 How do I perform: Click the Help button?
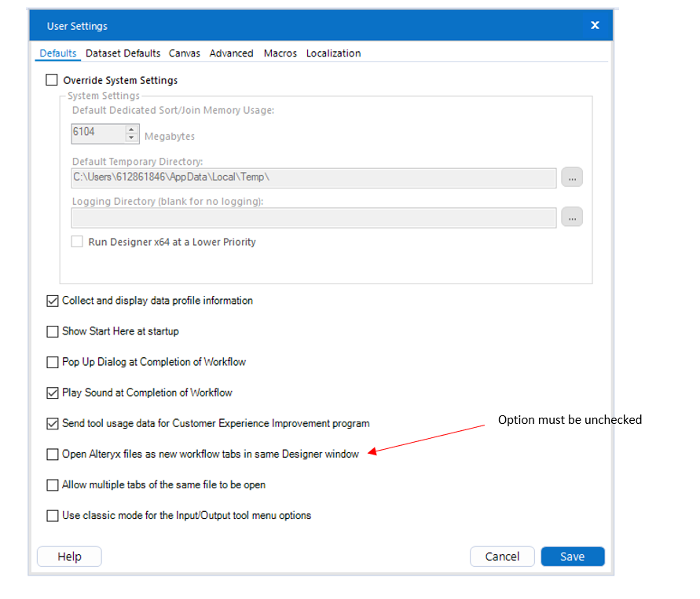pyautogui.click(x=69, y=557)
